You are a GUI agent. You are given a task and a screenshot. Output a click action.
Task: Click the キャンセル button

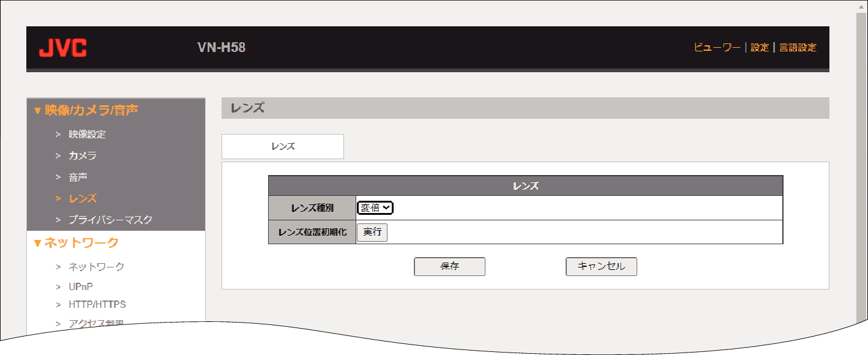[602, 267]
